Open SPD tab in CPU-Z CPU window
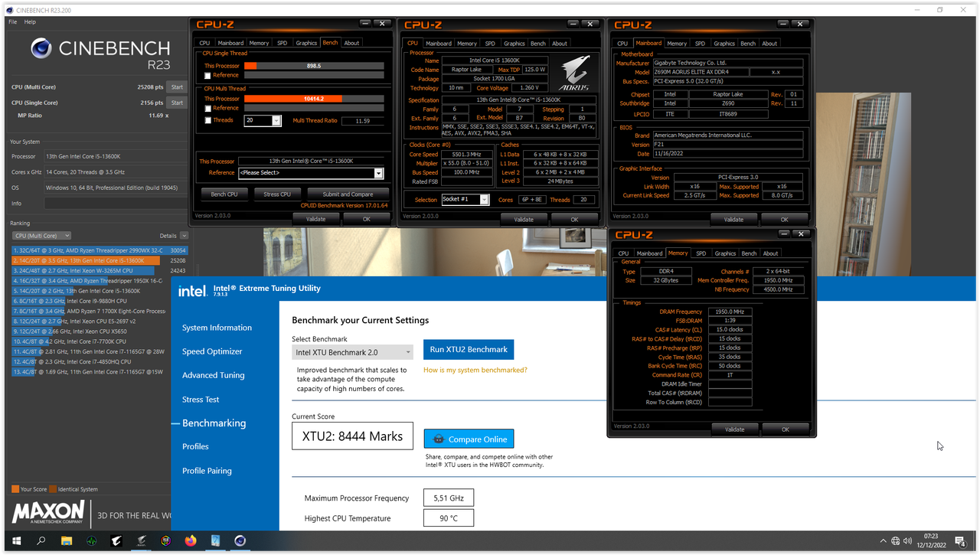Image resolution: width=980 pixels, height=555 pixels. pyautogui.click(x=490, y=44)
